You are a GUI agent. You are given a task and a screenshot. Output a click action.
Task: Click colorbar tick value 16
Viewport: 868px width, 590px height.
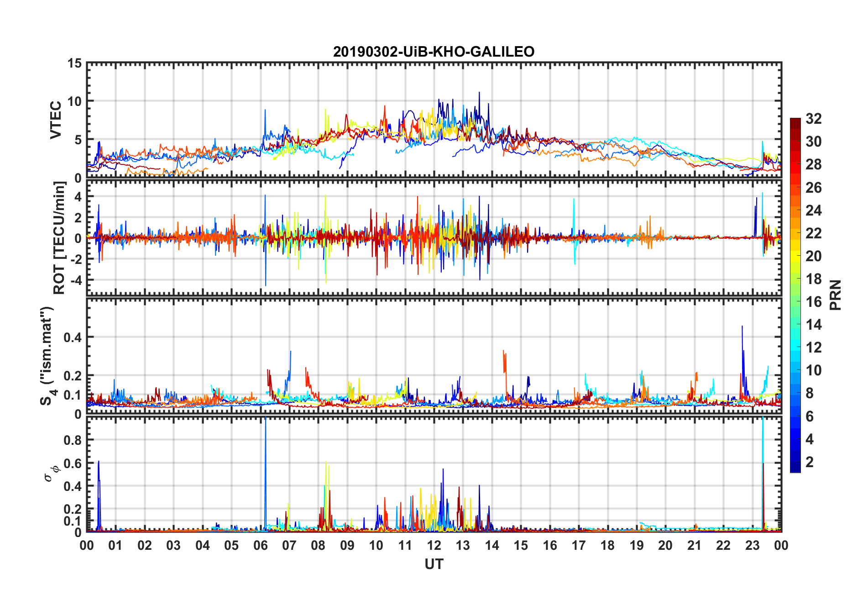click(x=814, y=302)
